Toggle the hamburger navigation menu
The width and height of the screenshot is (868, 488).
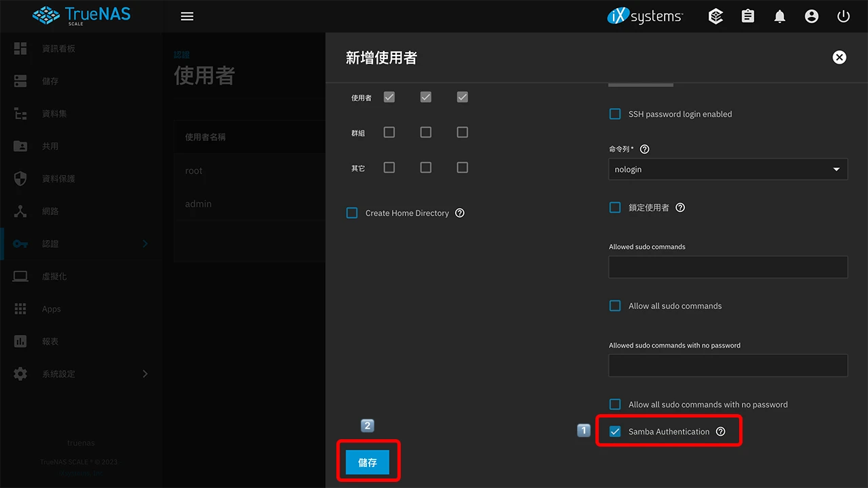click(186, 16)
